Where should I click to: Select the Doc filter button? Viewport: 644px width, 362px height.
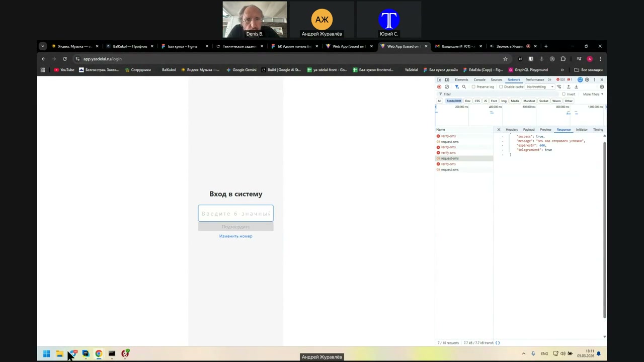pyautogui.click(x=467, y=101)
